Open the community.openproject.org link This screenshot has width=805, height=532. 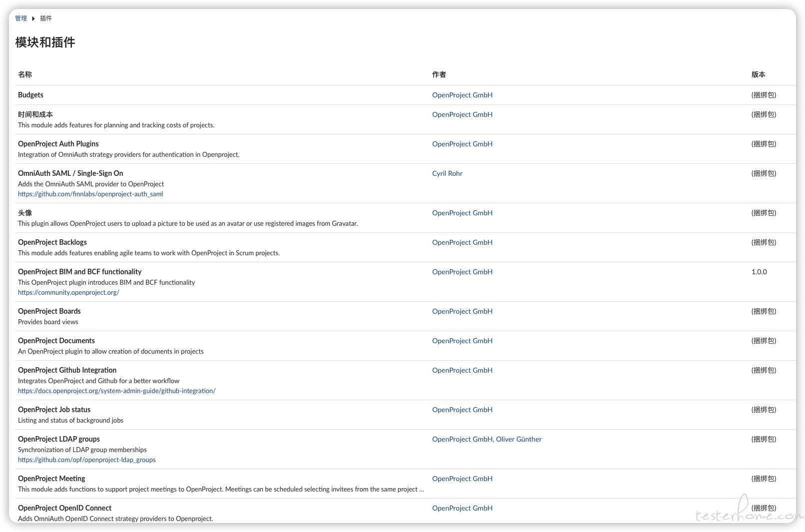pos(68,293)
